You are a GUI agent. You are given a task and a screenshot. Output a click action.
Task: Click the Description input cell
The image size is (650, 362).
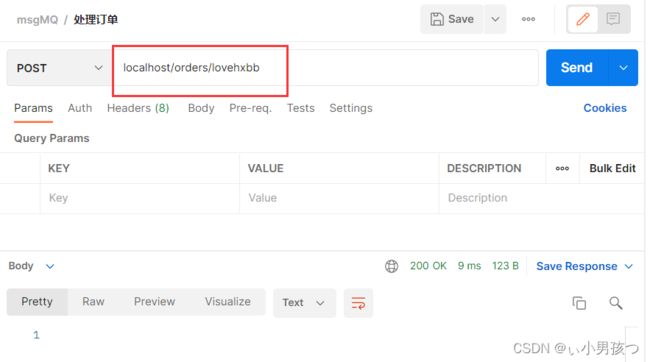[x=541, y=198]
